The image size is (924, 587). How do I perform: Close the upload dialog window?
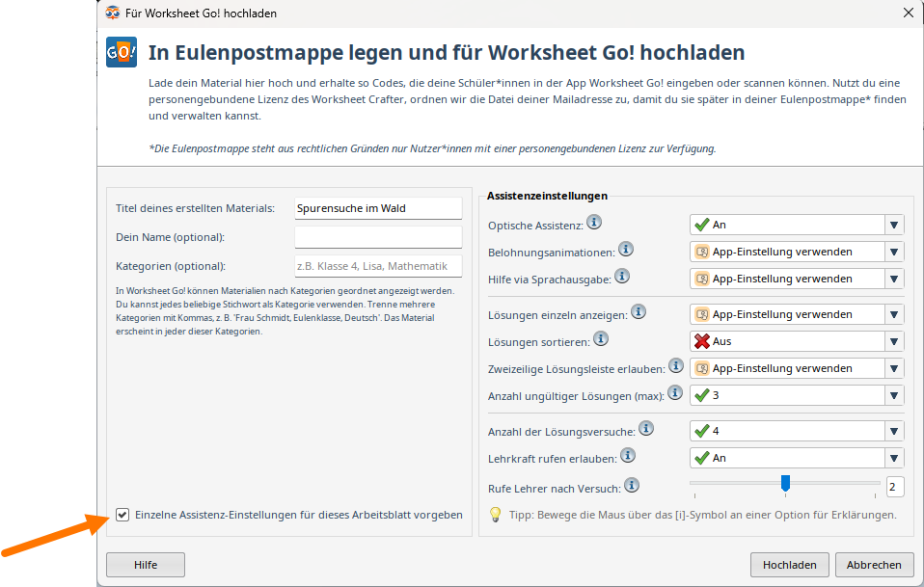(909, 13)
